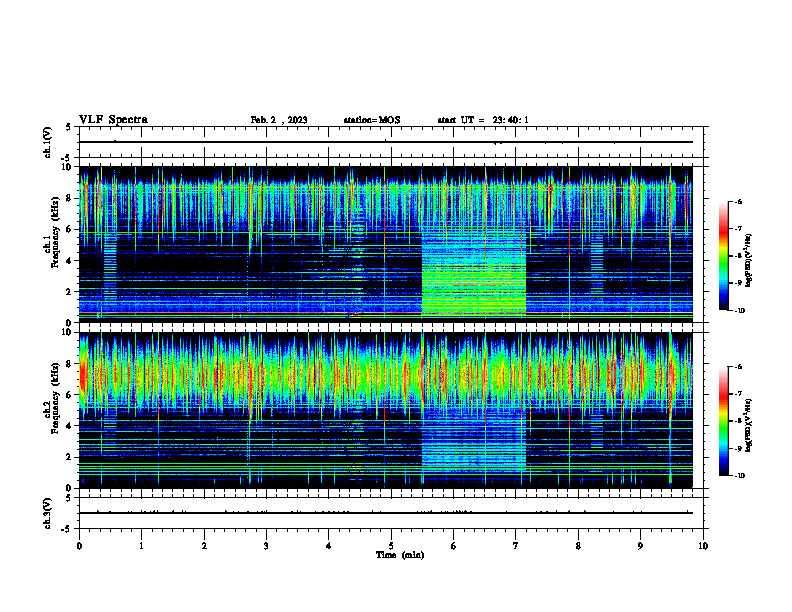Click the ch.3(V) waveform trace line

pyautogui.click(x=386, y=513)
